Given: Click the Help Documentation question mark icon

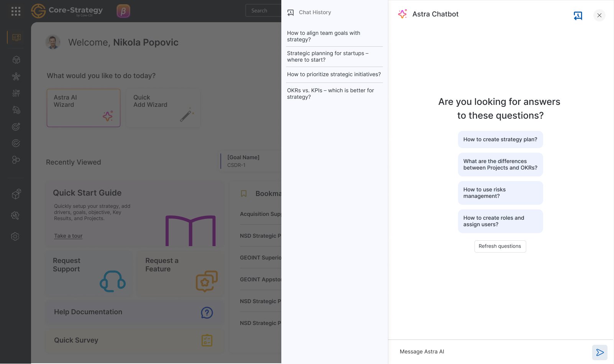Looking at the screenshot, I should point(207,313).
